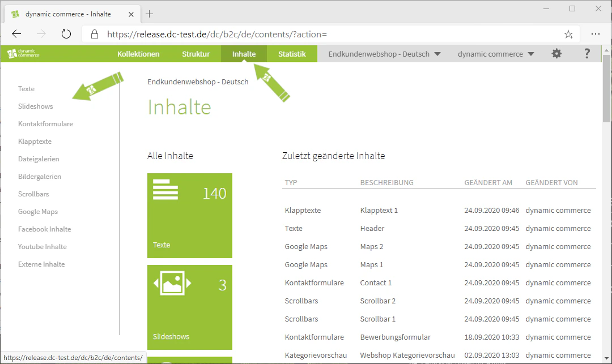Expand Endkundenwebshop - Deutsch dropdown
Image resolution: width=612 pixels, height=364 pixels.
click(x=384, y=54)
